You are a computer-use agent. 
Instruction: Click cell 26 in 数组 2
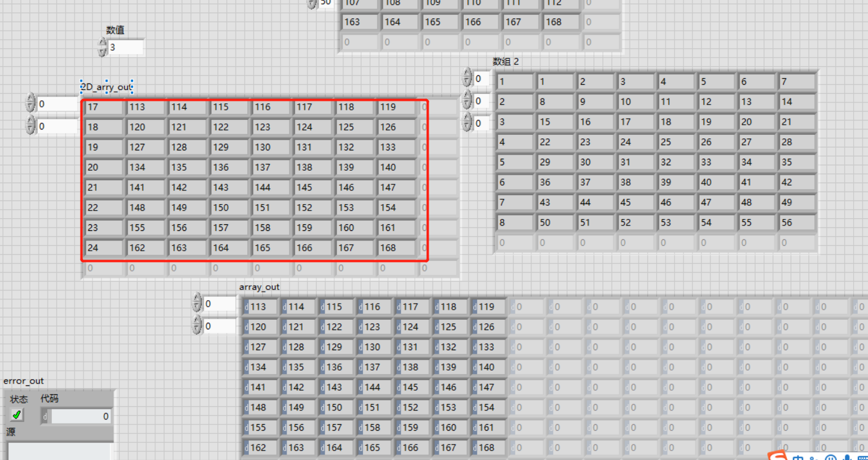coord(716,142)
